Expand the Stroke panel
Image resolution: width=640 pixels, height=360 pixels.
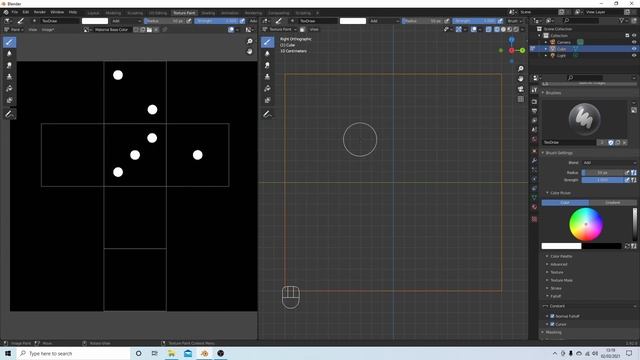[x=556, y=288]
